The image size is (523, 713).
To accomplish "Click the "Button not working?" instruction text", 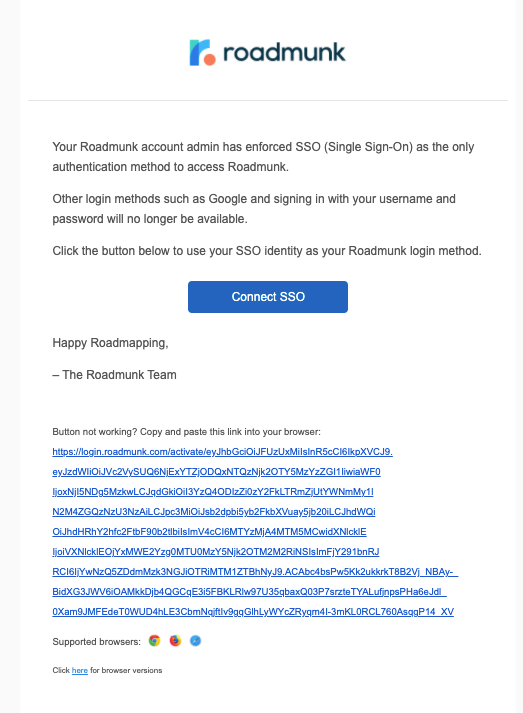I will [186, 432].
